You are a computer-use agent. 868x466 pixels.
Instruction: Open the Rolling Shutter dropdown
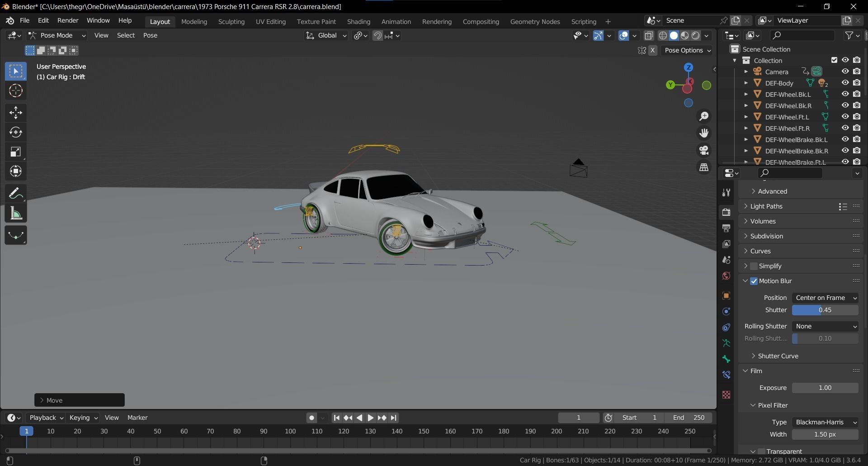pos(825,326)
